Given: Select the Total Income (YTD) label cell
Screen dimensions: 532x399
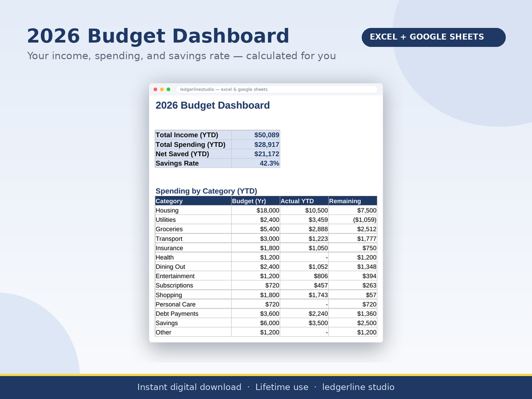Looking at the screenshot, I should (193, 135).
